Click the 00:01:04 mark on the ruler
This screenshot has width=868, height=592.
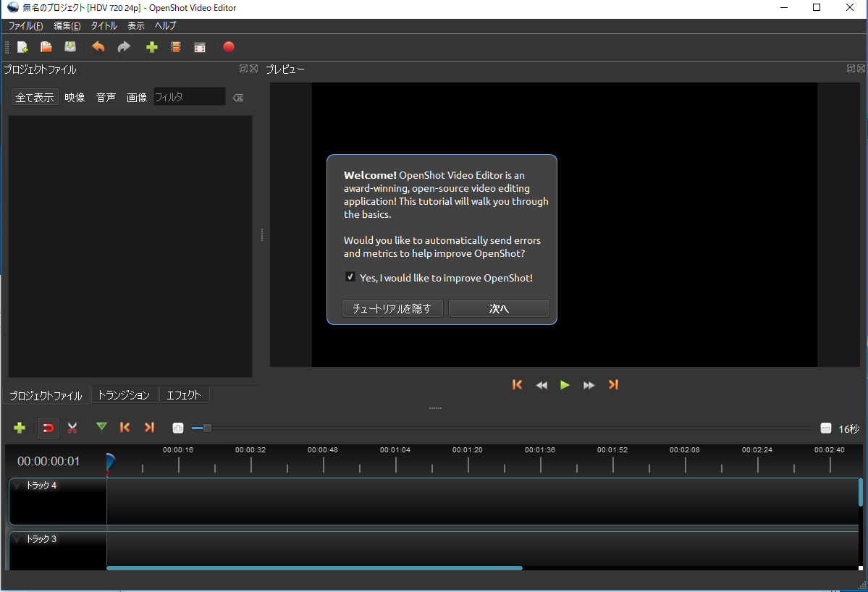395,450
